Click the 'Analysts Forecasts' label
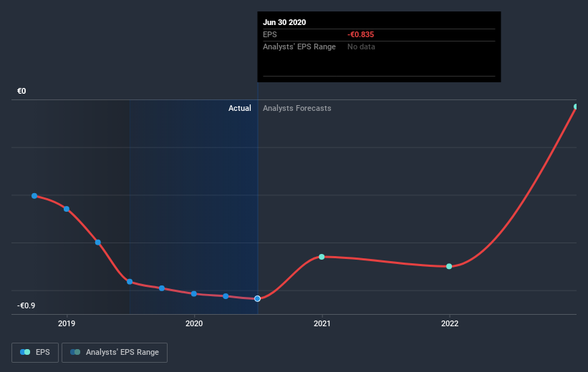588x372 pixels. tap(297, 108)
